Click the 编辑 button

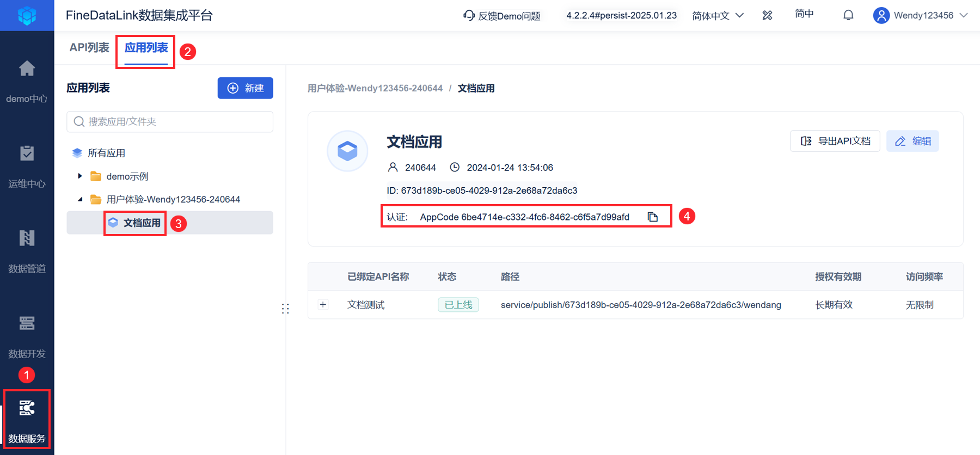(x=912, y=141)
